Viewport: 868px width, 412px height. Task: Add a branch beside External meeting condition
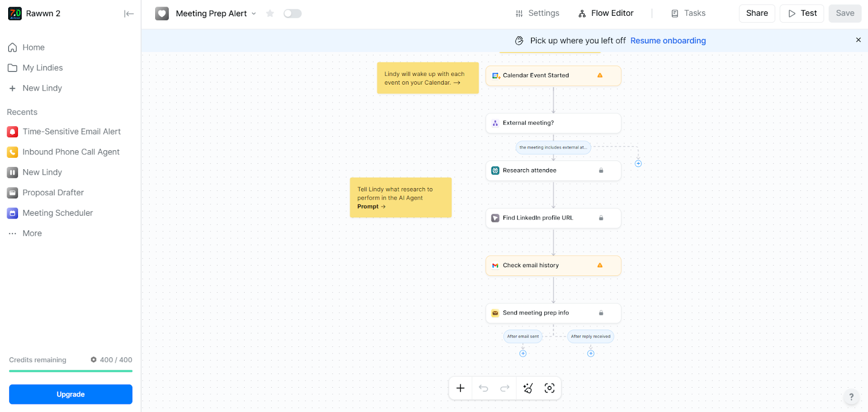pos(638,164)
